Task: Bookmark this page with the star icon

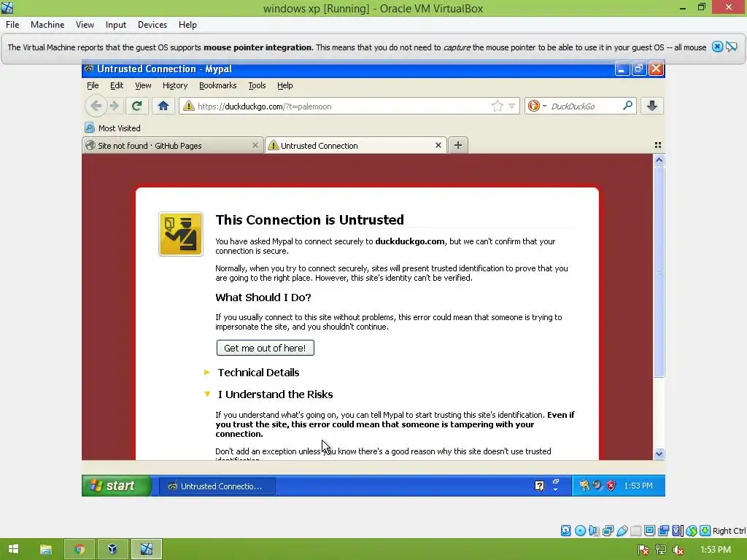Action: (x=497, y=106)
